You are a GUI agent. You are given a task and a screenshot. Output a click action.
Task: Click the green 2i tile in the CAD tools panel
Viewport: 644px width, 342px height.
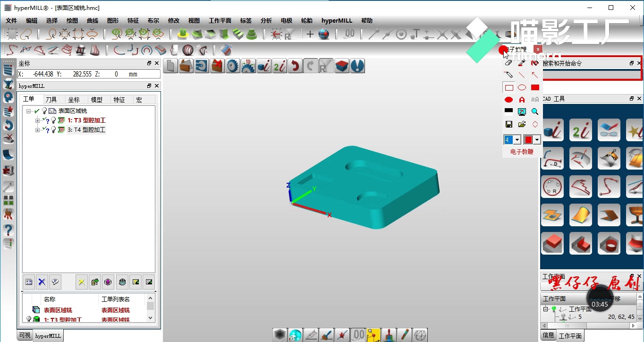580,130
